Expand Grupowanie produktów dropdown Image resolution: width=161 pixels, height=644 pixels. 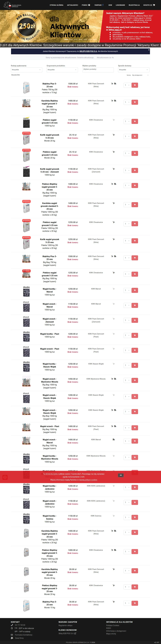pyautogui.click(x=62, y=70)
